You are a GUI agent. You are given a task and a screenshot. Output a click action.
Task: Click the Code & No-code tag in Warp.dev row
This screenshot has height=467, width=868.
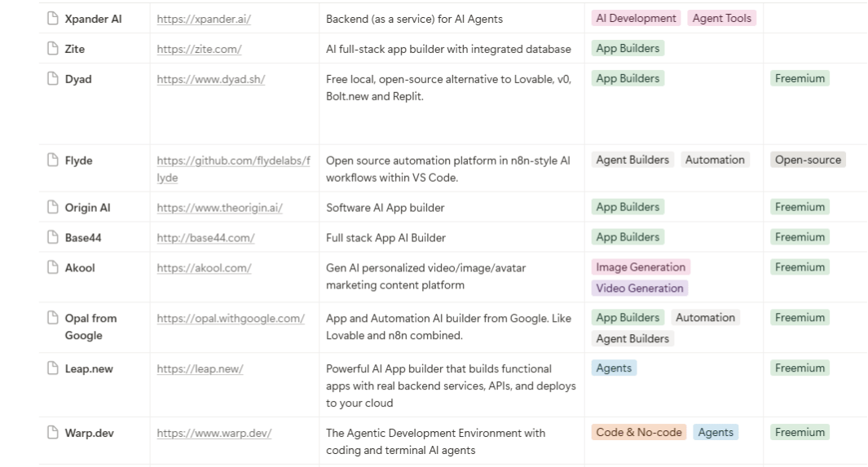coord(639,432)
